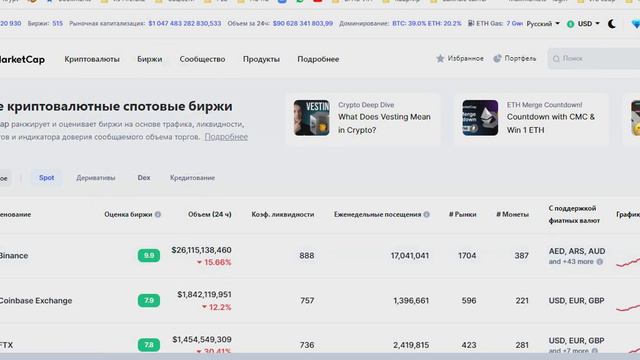
Task: Sort by # Монеты column
Action: click(x=512, y=214)
